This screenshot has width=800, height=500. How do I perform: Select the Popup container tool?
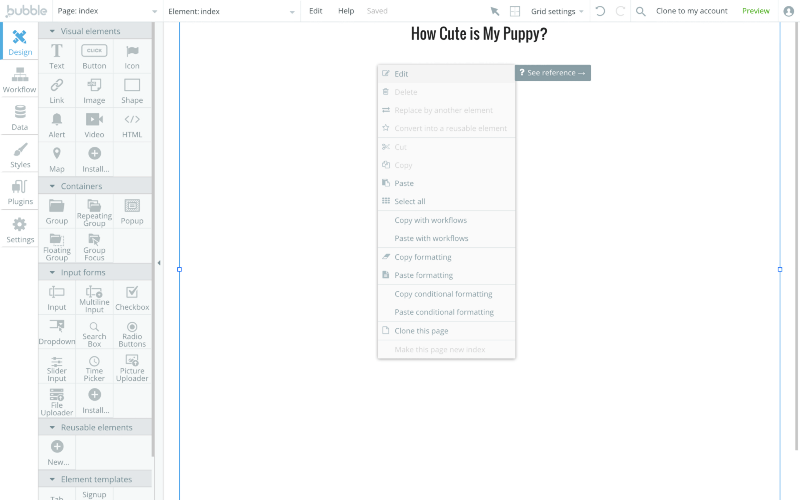point(132,212)
